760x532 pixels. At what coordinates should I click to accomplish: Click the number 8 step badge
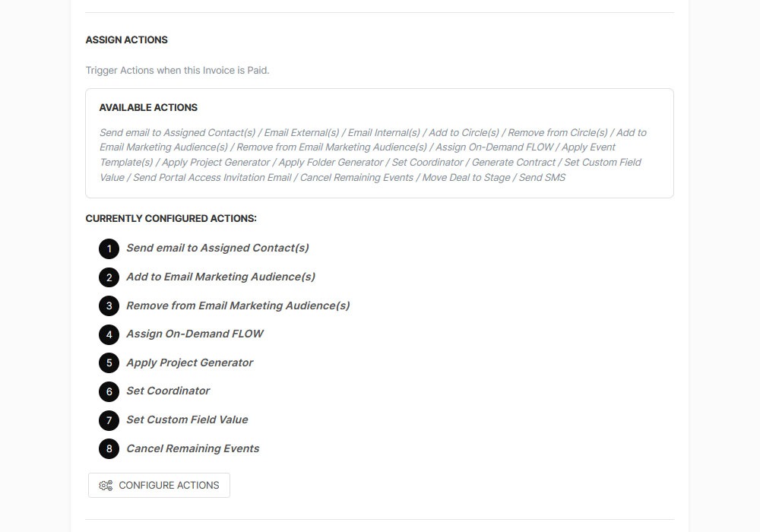pos(109,448)
